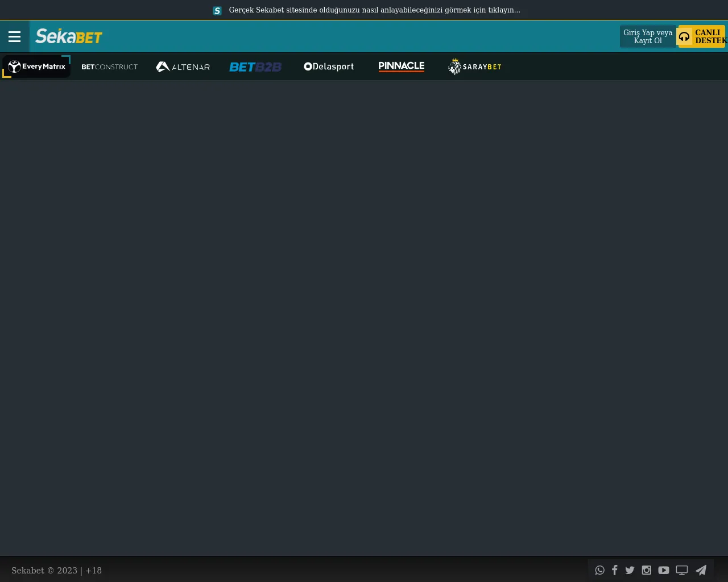728x582 pixels.
Task: Switch to the BetConstruct tab
Action: point(109,66)
